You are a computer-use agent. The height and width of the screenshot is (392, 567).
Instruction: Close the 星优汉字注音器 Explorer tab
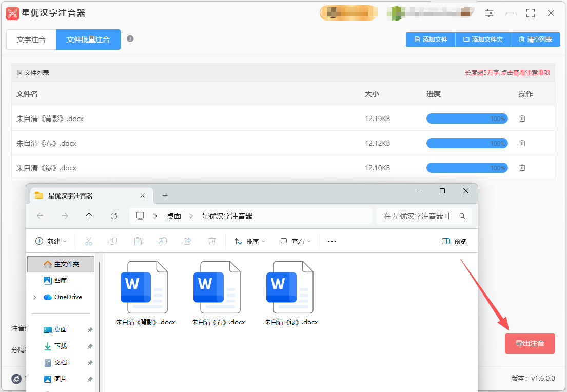pos(143,195)
